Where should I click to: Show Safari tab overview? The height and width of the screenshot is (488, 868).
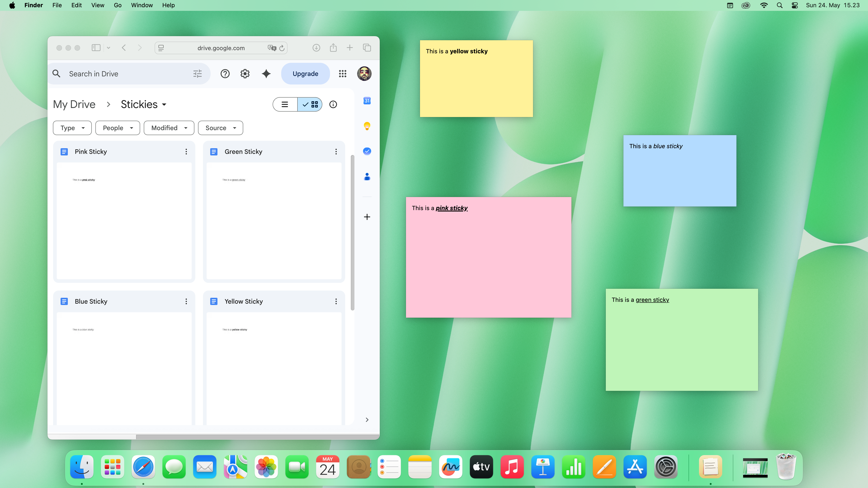pyautogui.click(x=367, y=48)
